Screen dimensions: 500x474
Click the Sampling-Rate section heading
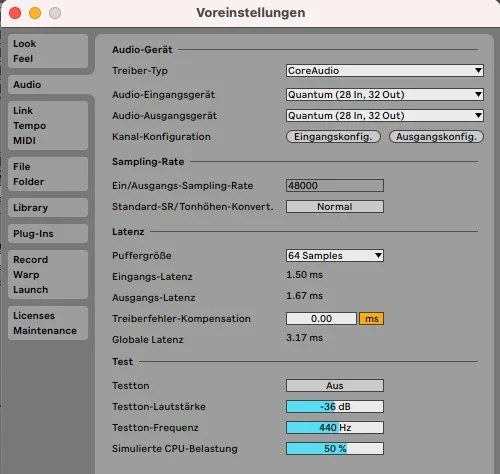(148, 162)
